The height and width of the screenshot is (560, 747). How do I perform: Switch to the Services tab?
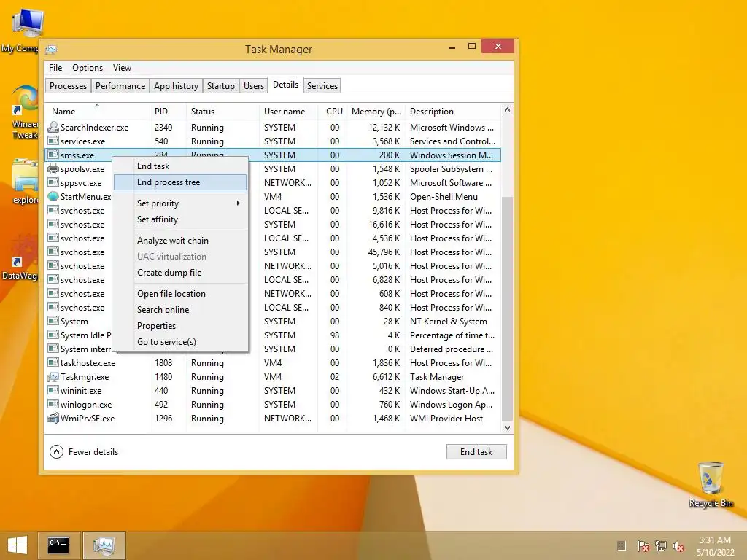(322, 86)
